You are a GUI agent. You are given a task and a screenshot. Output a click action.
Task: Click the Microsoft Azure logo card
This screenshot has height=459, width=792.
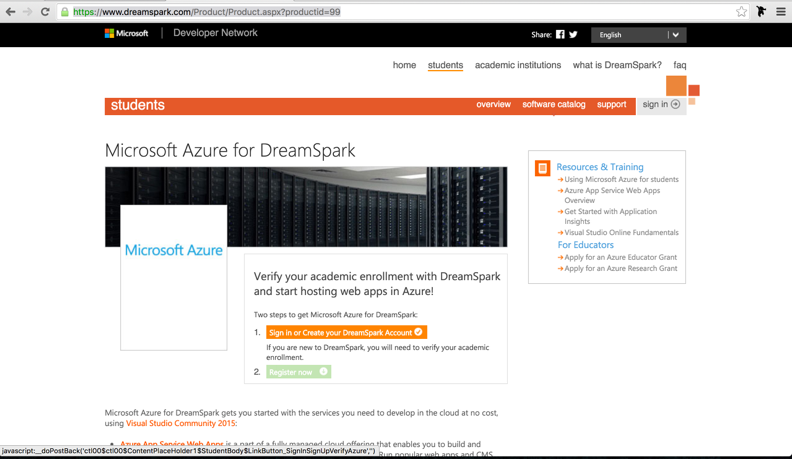pos(174,277)
